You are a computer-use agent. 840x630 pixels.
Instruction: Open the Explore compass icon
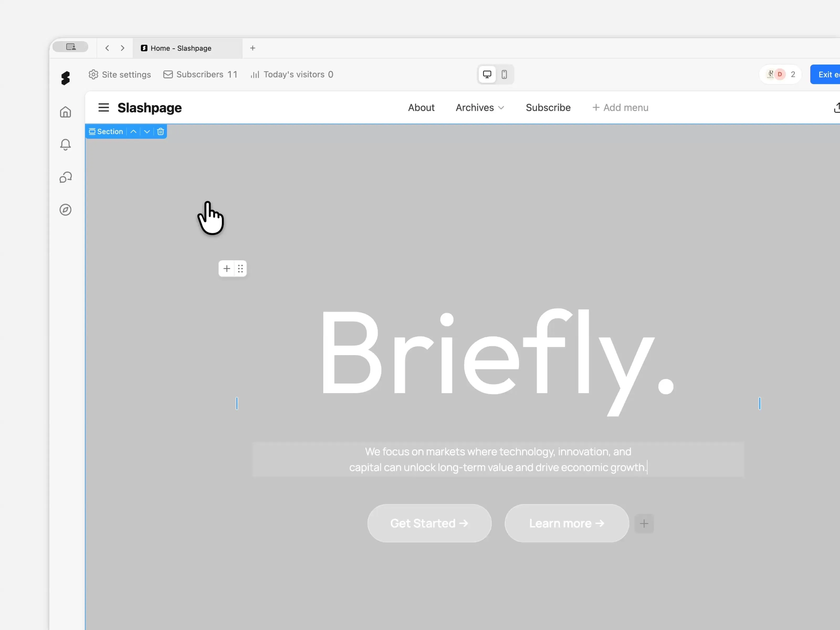65,210
